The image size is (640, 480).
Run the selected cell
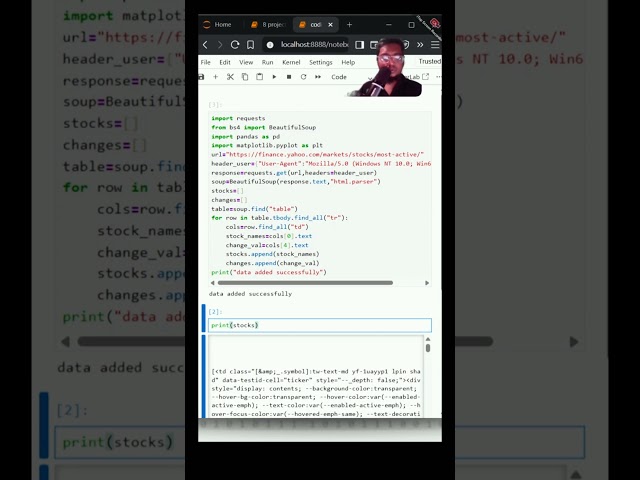click(x=274, y=77)
